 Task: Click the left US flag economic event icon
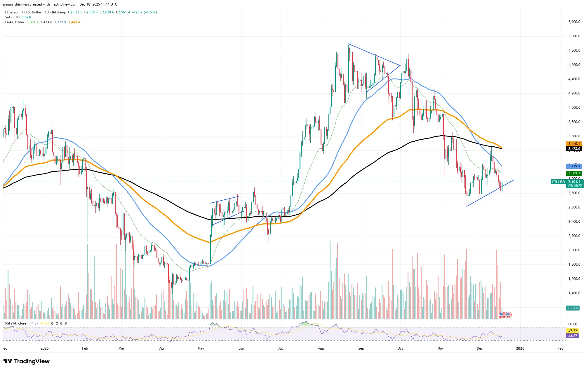[502, 315]
